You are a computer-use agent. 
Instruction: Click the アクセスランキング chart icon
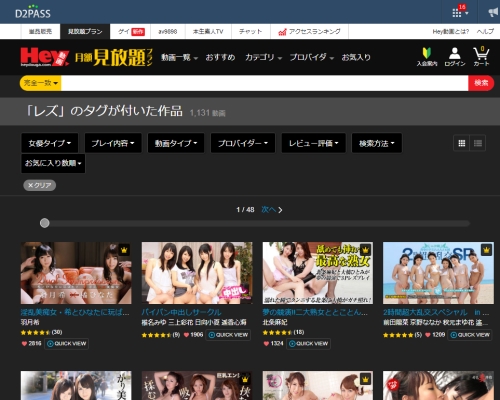[x=282, y=32]
